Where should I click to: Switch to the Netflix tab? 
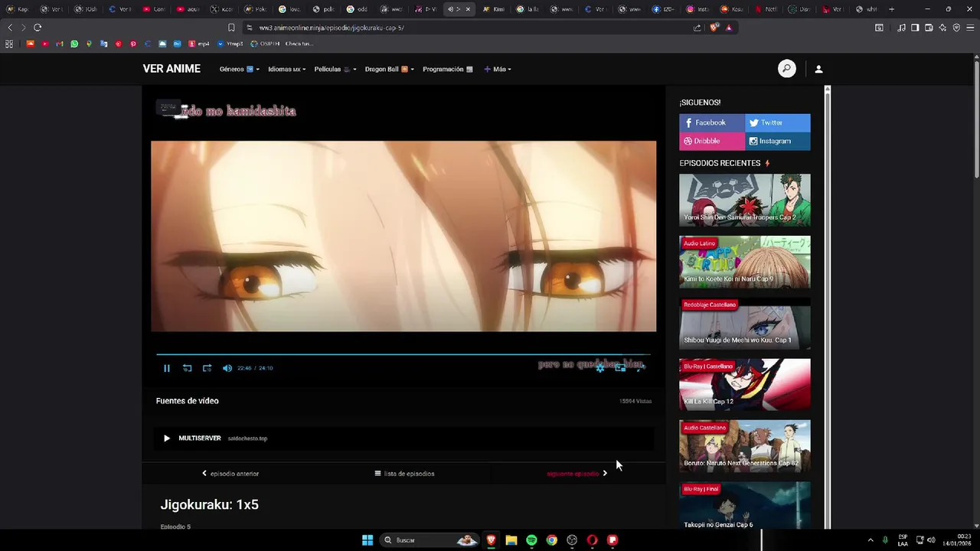(766, 9)
